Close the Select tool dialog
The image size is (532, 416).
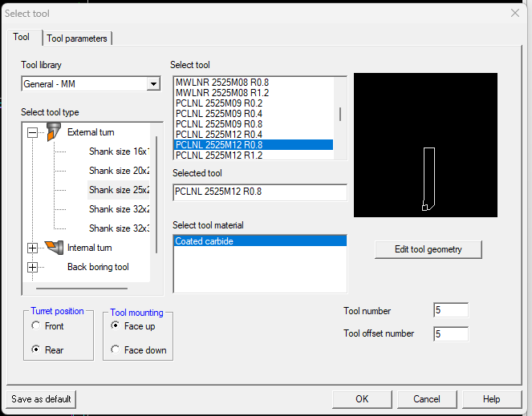pos(515,13)
